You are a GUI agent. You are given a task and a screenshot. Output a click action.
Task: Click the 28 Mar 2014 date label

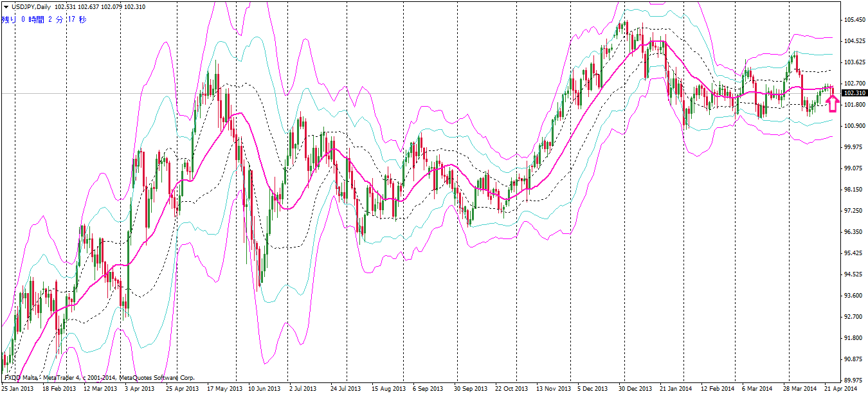pyautogui.click(x=800, y=389)
